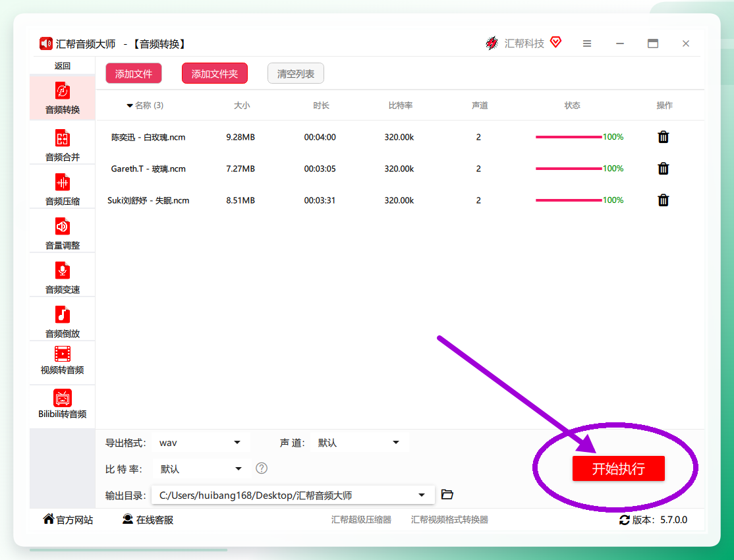Browse output folder with the folder icon
The width and height of the screenshot is (734, 560).
pyautogui.click(x=447, y=495)
